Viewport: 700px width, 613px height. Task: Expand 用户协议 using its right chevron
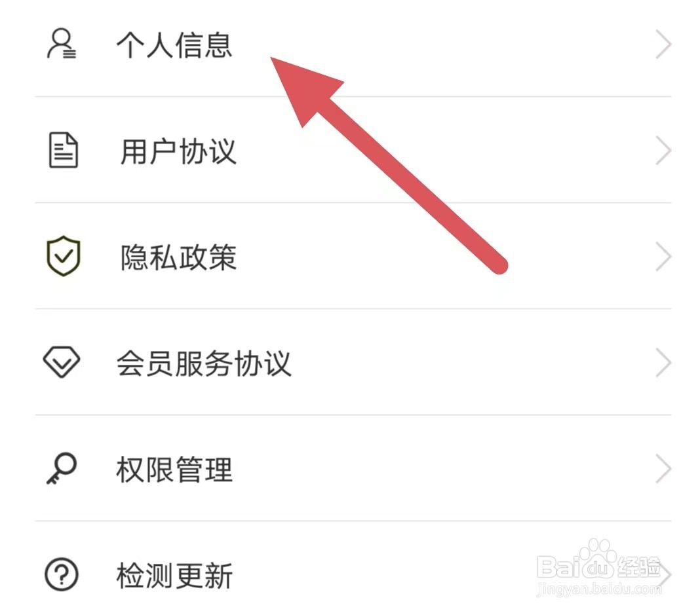pyautogui.click(x=663, y=151)
